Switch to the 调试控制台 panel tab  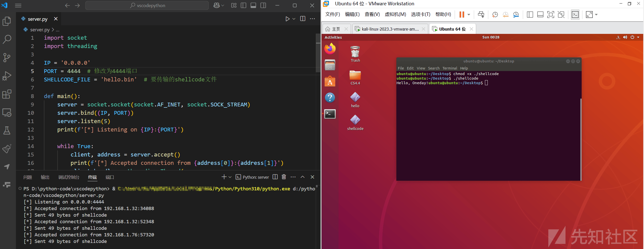point(69,177)
